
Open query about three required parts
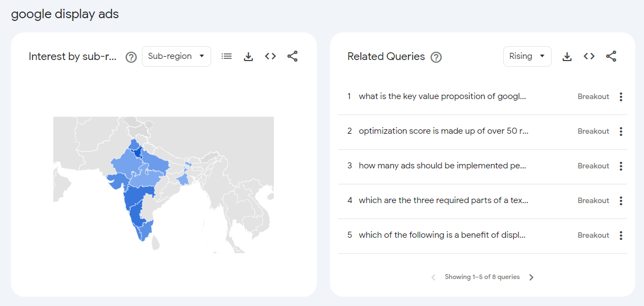click(443, 200)
